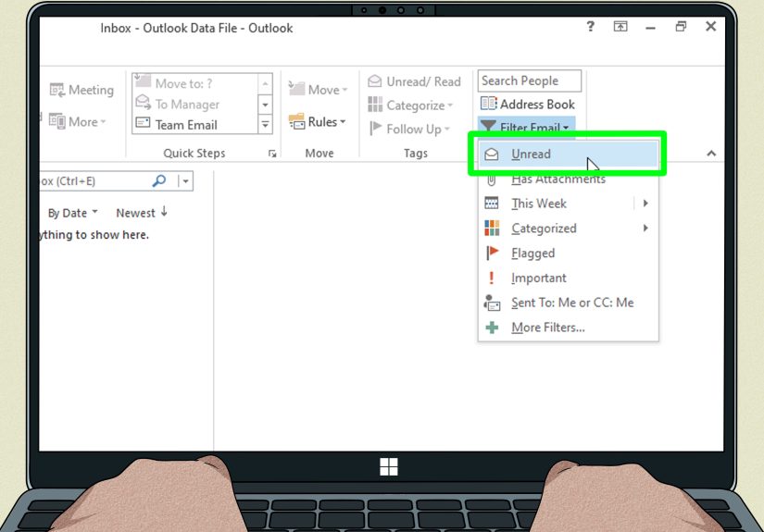764x532 pixels.
Task: Open Help with the question mark icon
Action: (590, 26)
